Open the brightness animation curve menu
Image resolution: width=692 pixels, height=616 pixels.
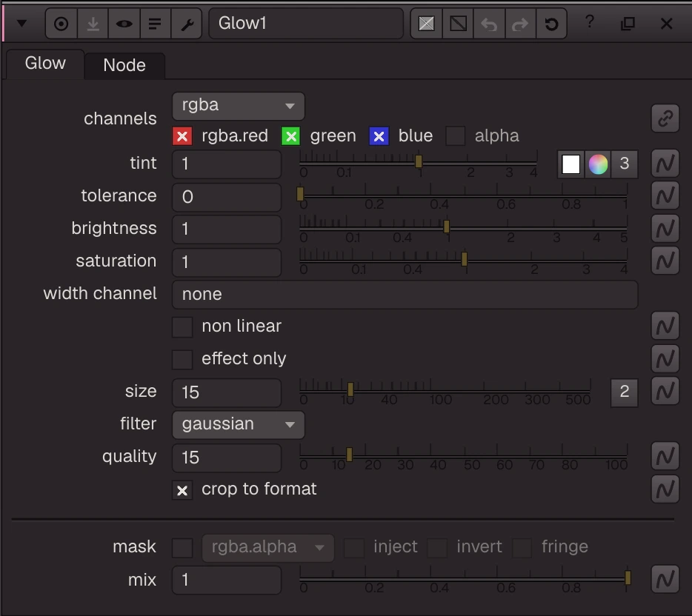click(x=665, y=229)
